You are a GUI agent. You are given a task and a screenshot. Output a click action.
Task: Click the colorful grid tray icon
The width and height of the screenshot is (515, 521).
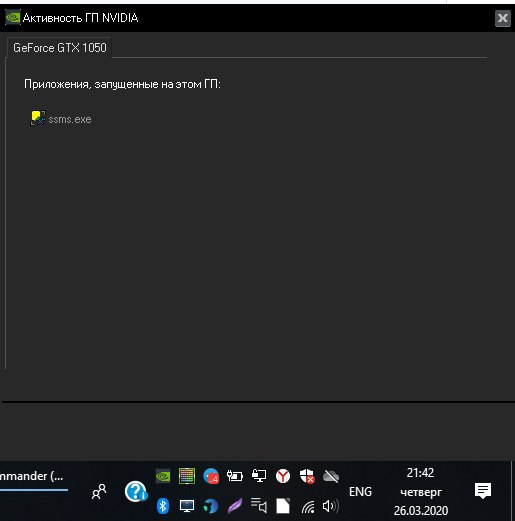point(187,476)
